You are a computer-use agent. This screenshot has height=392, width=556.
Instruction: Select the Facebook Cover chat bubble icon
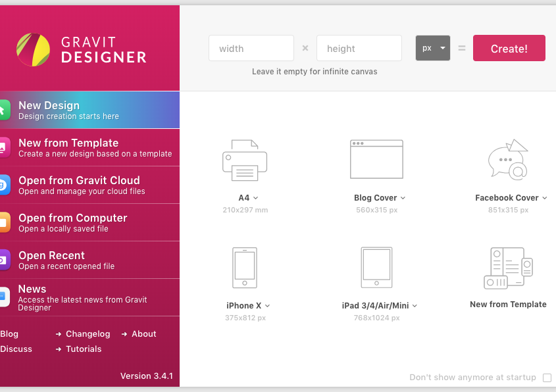(508, 159)
